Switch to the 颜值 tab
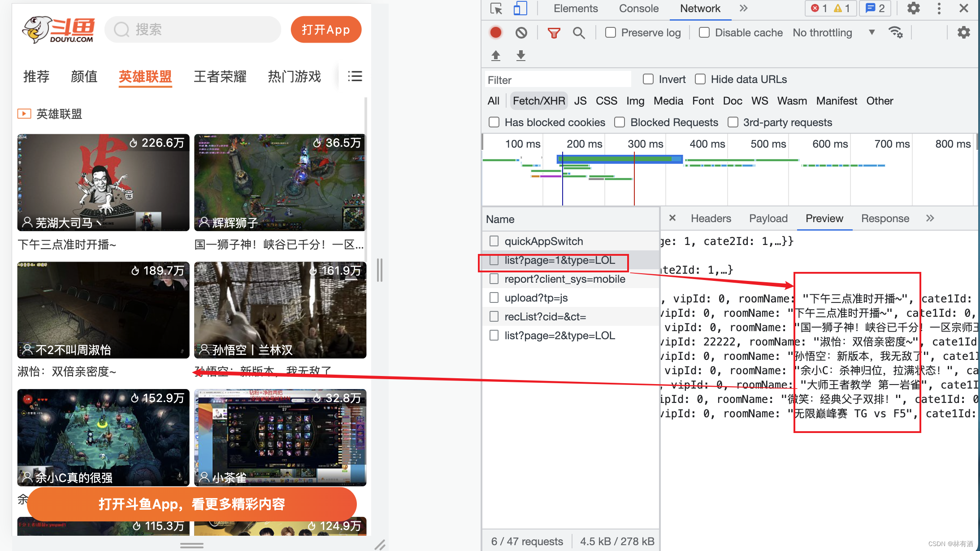Viewport: 980px width, 551px height. pyautogui.click(x=84, y=77)
